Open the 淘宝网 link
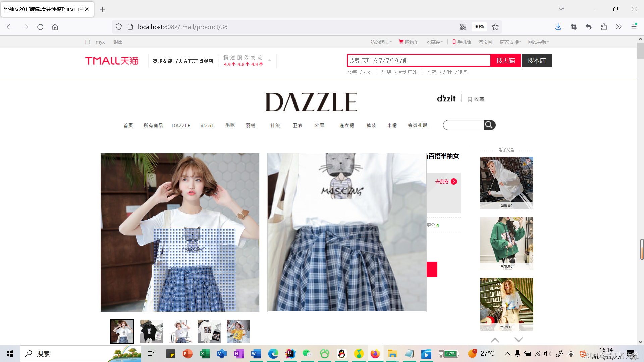 (485, 42)
